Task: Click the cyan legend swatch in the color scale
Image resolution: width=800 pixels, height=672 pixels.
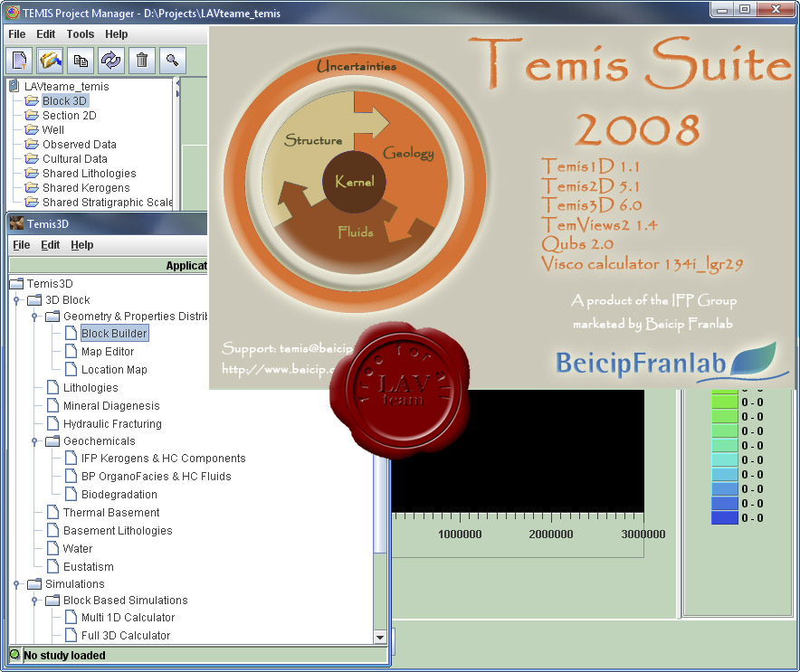Action: [725, 459]
